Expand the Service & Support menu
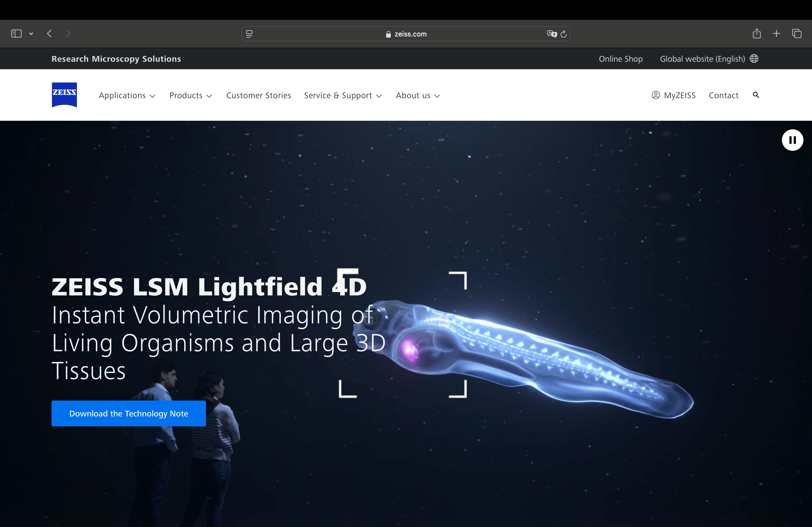 click(343, 96)
